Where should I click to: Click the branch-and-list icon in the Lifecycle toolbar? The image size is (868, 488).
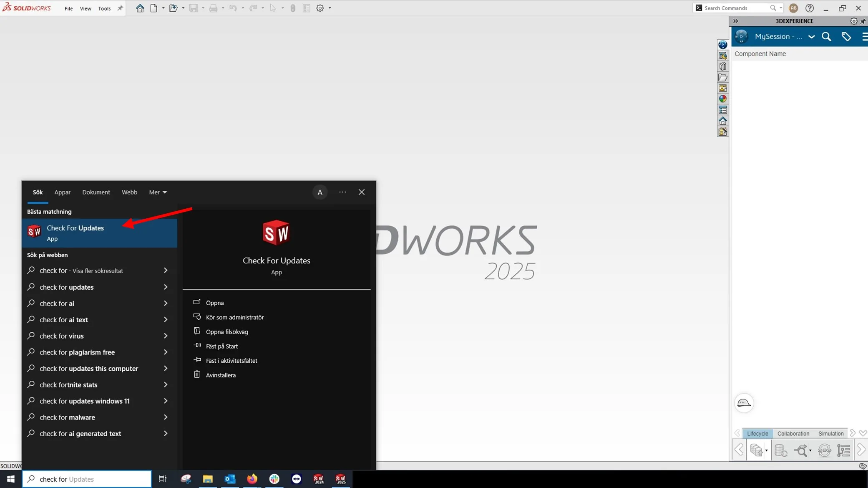click(843, 450)
